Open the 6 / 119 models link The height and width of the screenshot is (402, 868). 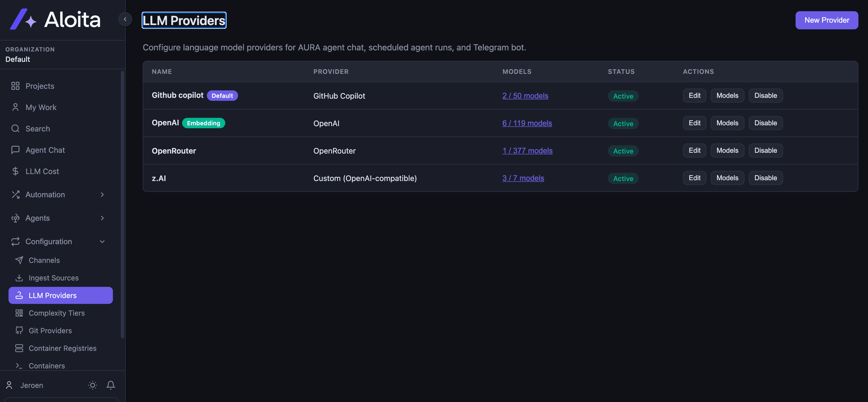[527, 123]
